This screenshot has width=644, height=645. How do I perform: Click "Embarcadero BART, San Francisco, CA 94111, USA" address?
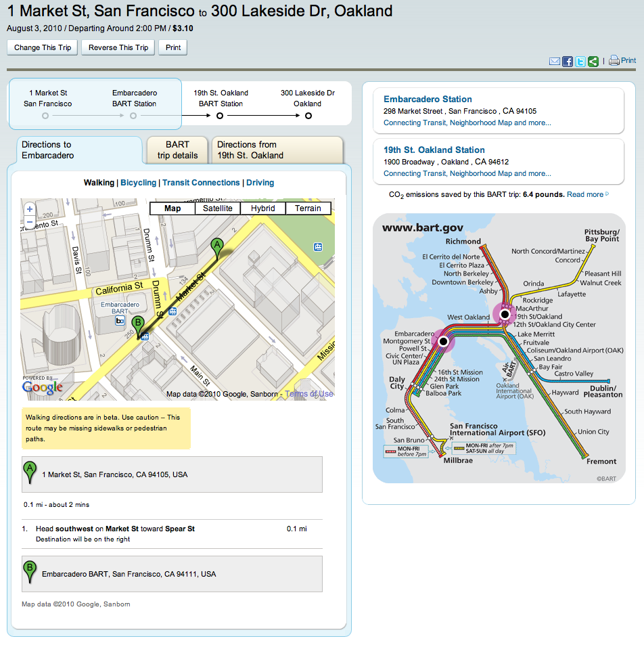click(x=129, y=574)
